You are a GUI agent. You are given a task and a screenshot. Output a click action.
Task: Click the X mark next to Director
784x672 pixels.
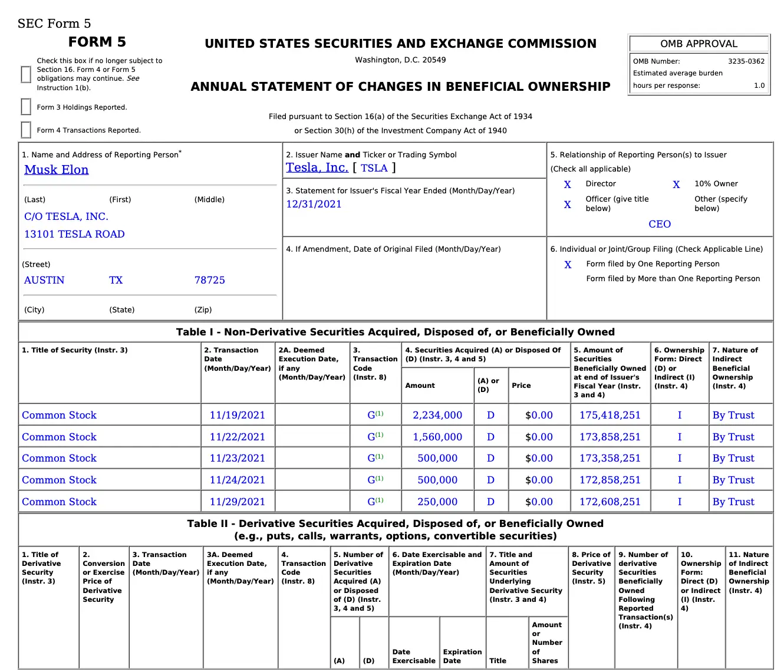coord(567,185)
